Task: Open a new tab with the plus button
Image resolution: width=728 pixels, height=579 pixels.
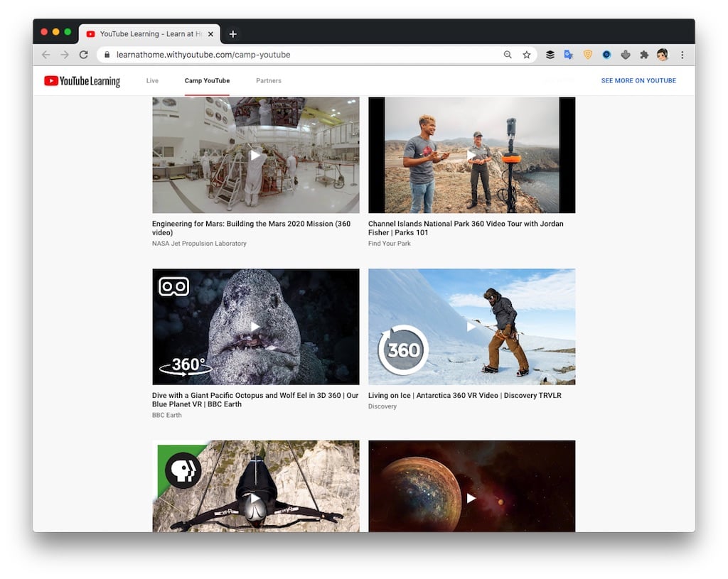Action: click(233, 34)
